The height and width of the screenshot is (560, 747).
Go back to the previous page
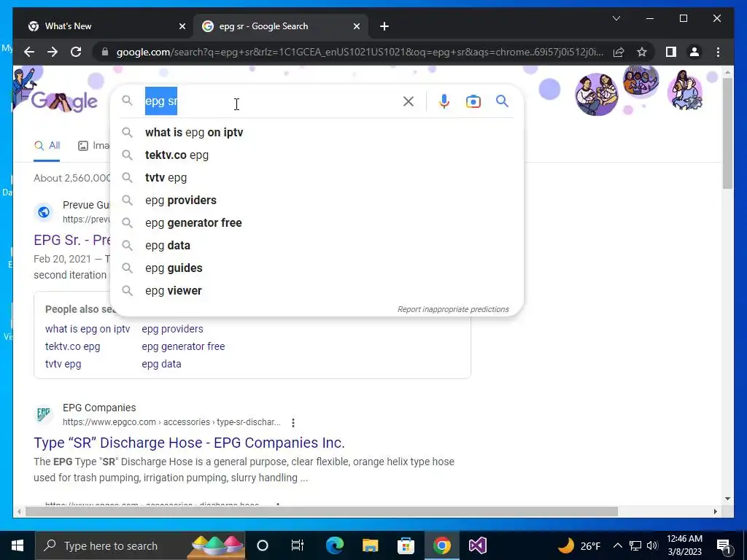(29, 52)
